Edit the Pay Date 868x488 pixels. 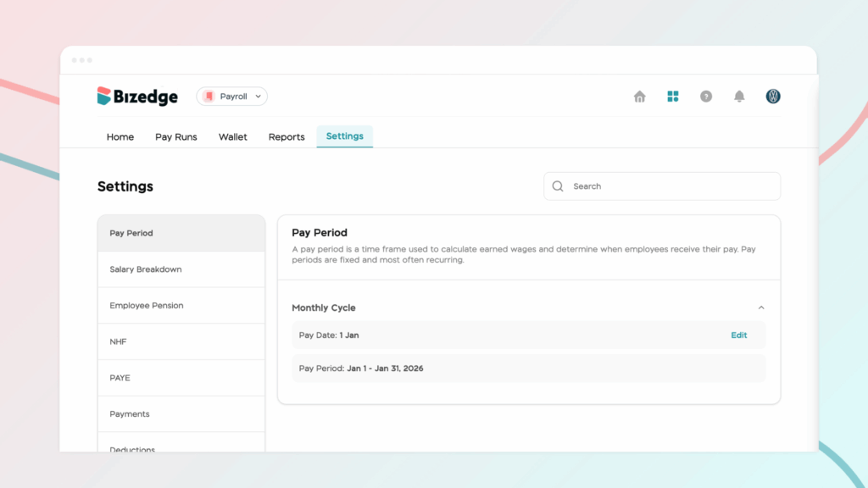[x=739, y=335]
